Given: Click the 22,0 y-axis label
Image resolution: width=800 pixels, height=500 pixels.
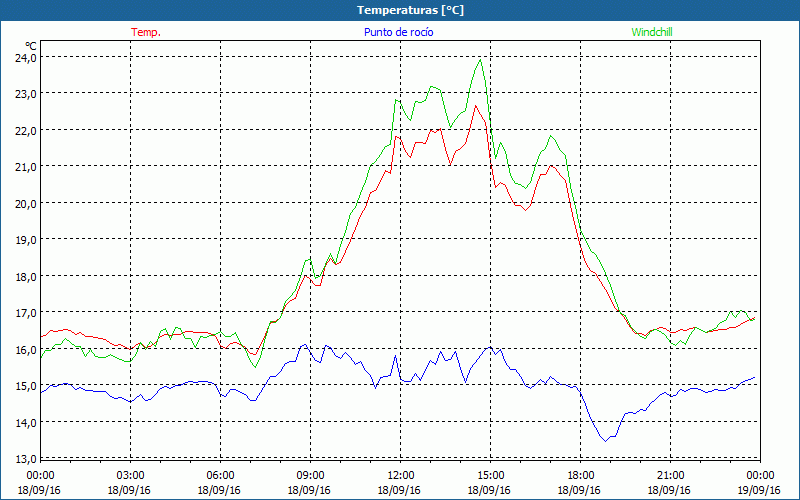Looking at the screenshot, I should click(26, 131).
